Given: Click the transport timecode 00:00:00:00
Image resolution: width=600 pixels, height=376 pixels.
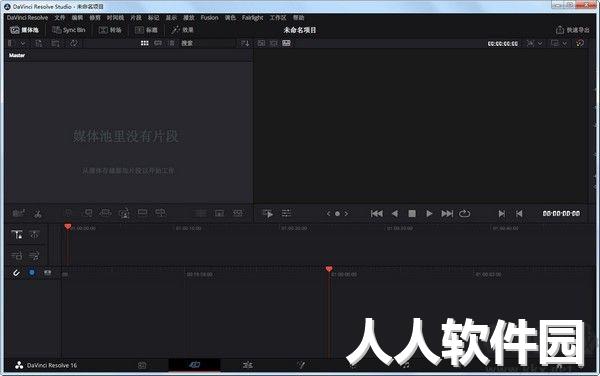Looking at the screenshot, I should (561, 213).
